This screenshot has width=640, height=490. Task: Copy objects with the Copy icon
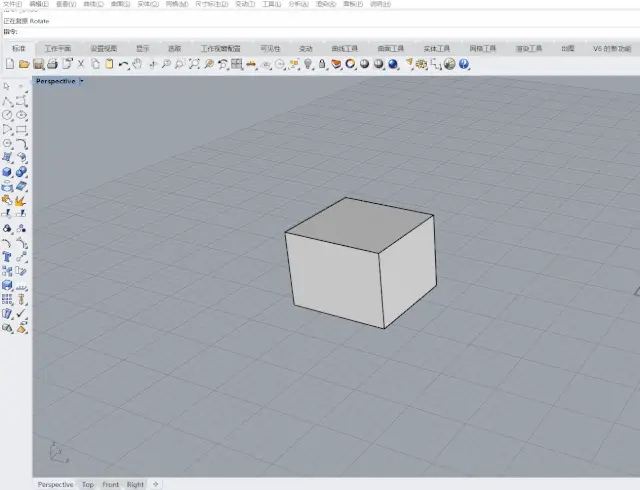[x=95, y=64]
